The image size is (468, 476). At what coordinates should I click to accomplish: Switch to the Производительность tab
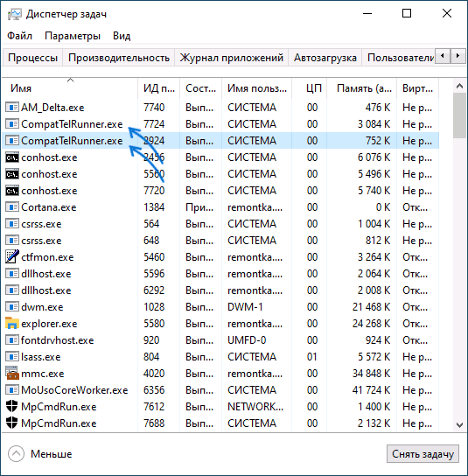point(119,58)
